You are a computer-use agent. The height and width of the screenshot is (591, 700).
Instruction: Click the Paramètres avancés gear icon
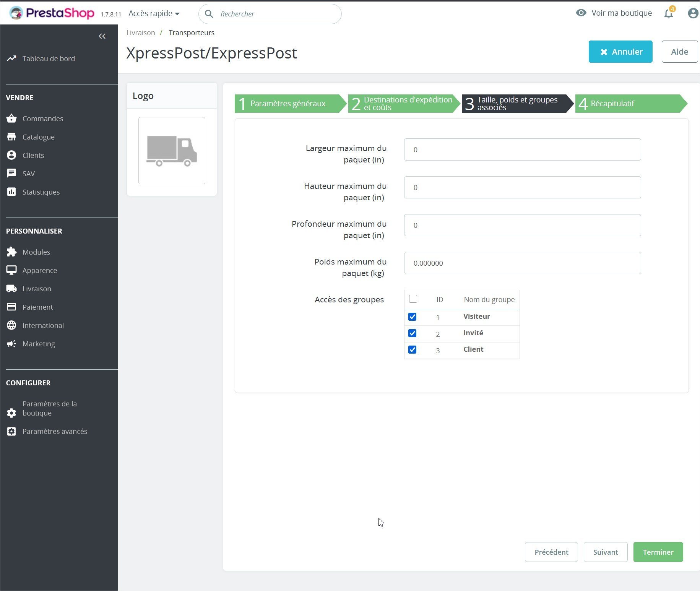coord(11,431)
